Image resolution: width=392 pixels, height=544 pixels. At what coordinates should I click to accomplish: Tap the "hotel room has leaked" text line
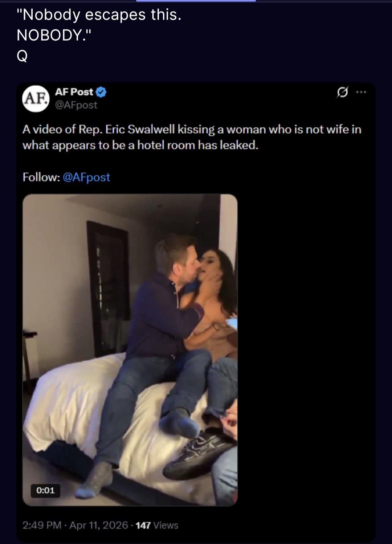point(140,145)
